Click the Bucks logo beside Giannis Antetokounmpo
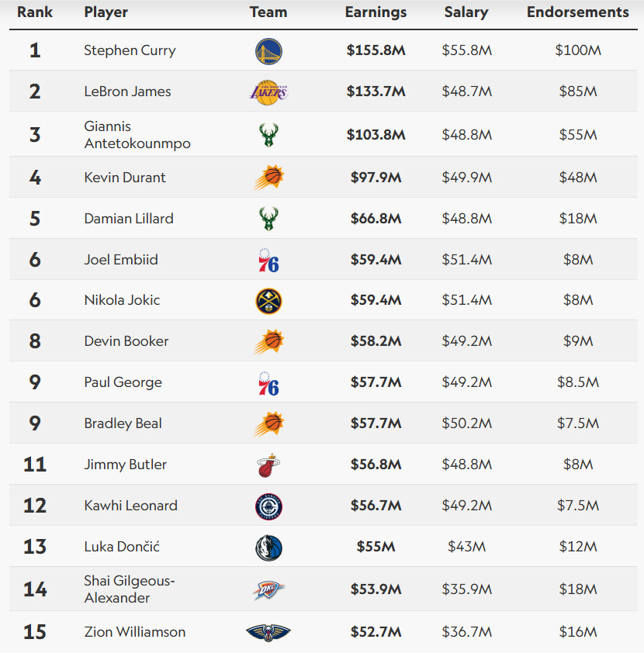This screenshot has height=653, width=644. click(x=268, y=135)
